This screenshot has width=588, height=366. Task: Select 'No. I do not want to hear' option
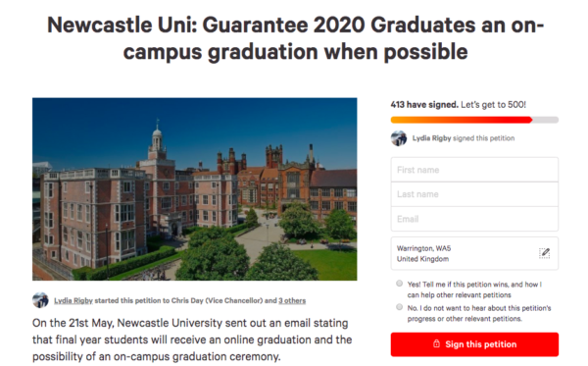tap(400, 307)
